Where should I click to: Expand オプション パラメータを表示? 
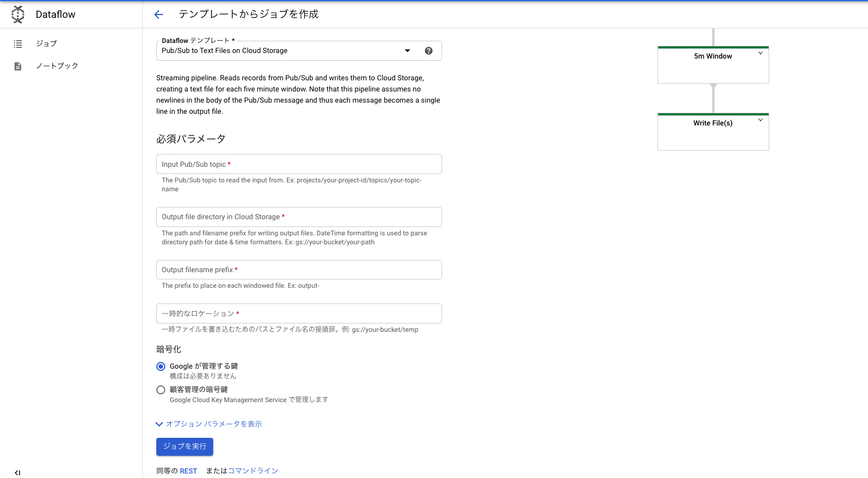[x=209, y=424]
